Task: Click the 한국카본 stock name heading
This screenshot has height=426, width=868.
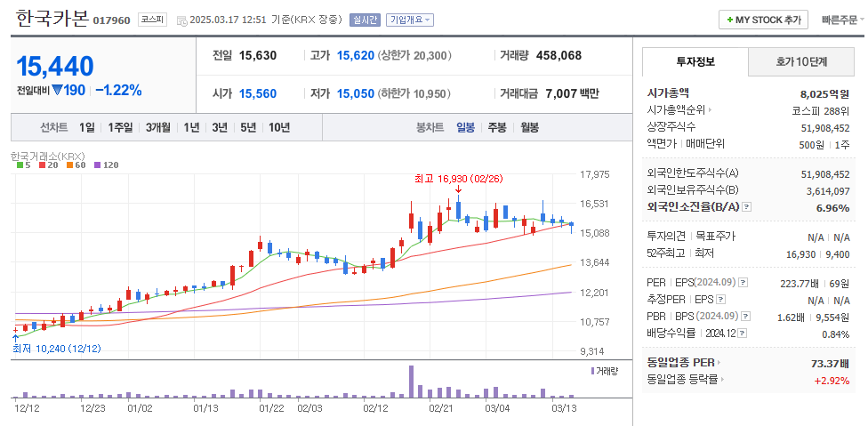Action: [52, 19]
